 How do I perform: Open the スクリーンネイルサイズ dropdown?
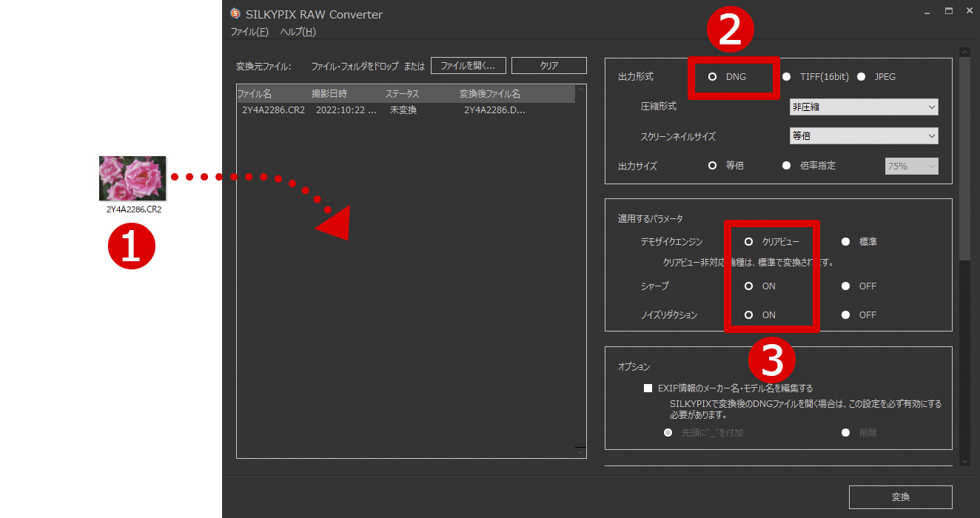[x=863, y=135]
